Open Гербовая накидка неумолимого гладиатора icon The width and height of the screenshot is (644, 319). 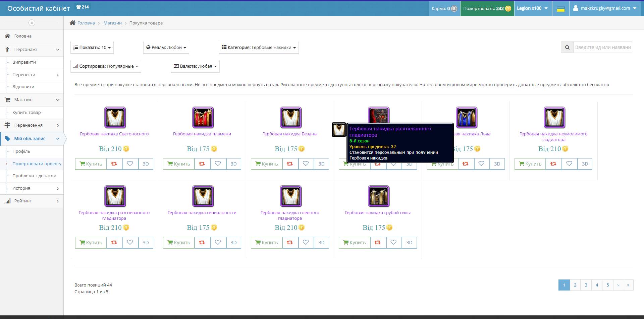click(554, 117)
